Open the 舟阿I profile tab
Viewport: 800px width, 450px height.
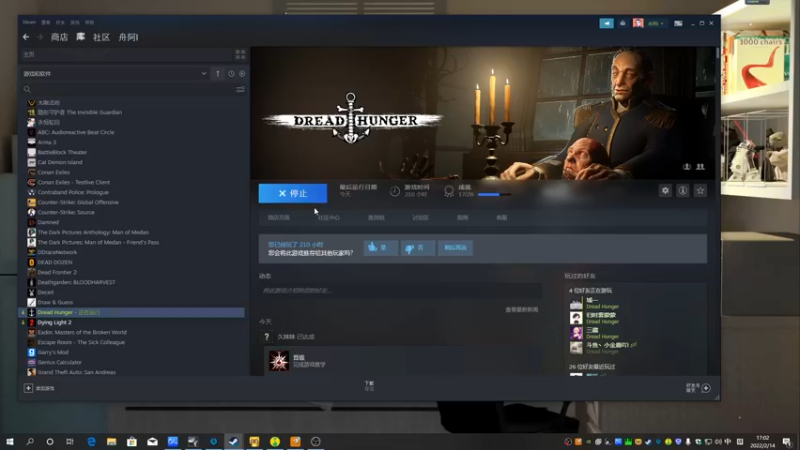tap(128, 37)
